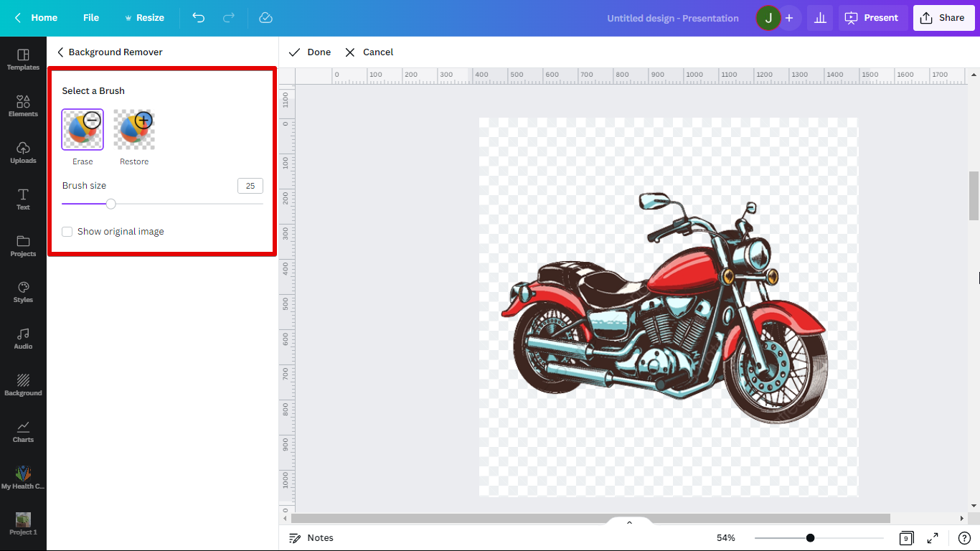Screen dimensions: 980x551
Task: Go back from Background Remover panel
Action: (x=60, y=52)
